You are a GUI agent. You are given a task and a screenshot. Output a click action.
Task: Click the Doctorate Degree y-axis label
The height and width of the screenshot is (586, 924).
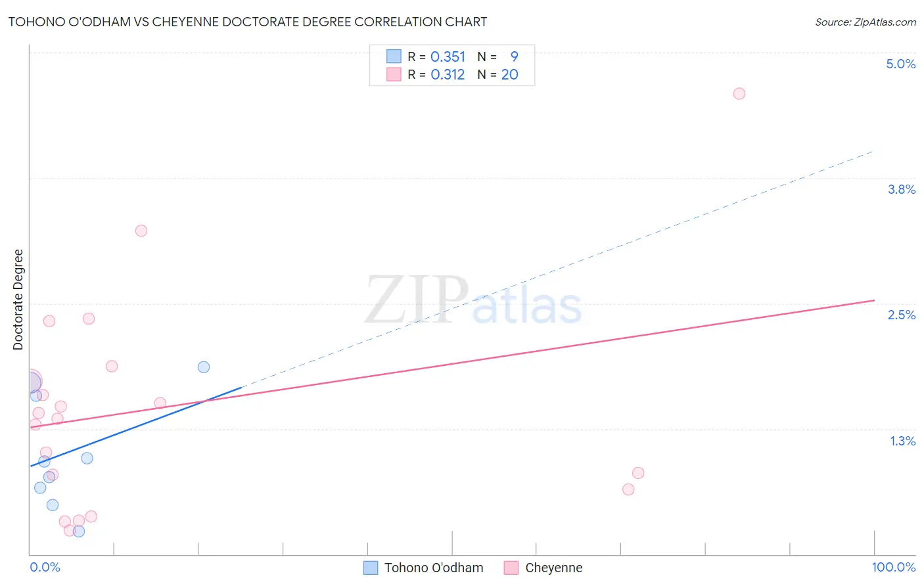point(18,300)
